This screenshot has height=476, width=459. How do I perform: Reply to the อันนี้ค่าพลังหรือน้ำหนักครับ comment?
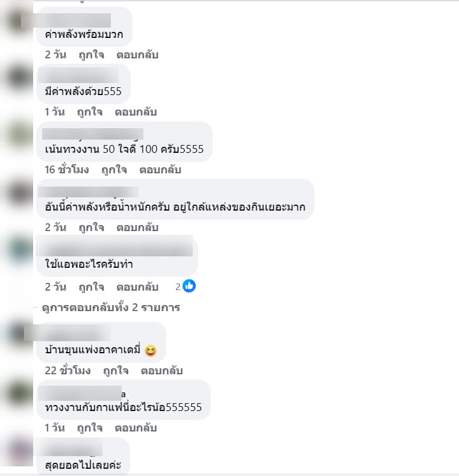coord(137,227)
